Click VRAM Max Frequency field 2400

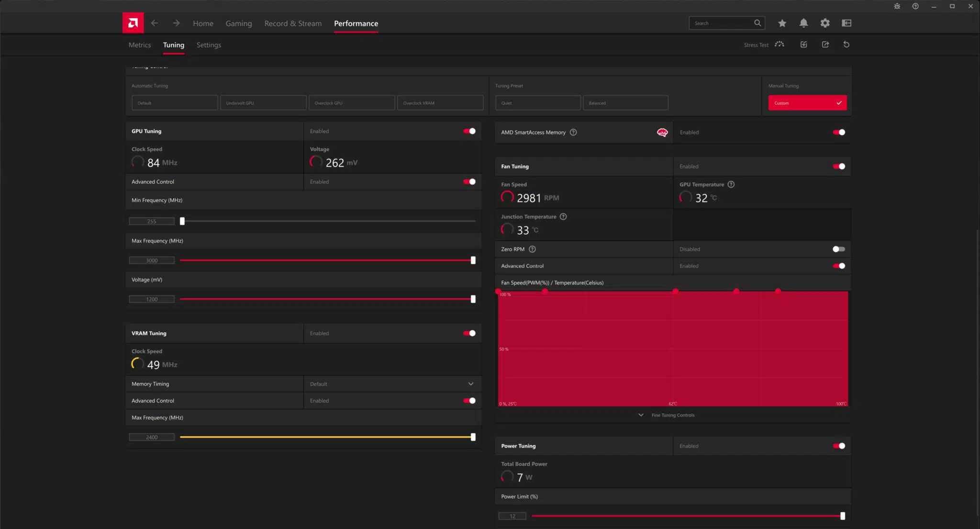click(x=152, y=437)
